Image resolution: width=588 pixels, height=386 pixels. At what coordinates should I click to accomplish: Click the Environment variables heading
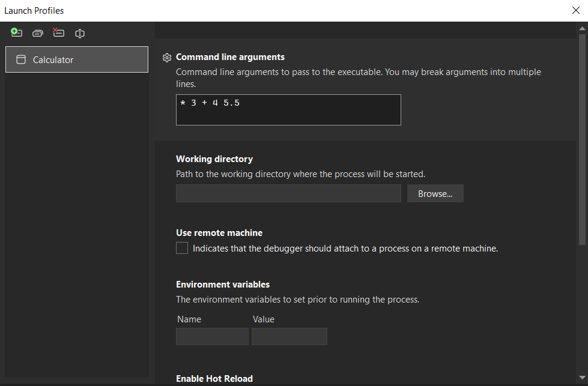tap(223, 285)
